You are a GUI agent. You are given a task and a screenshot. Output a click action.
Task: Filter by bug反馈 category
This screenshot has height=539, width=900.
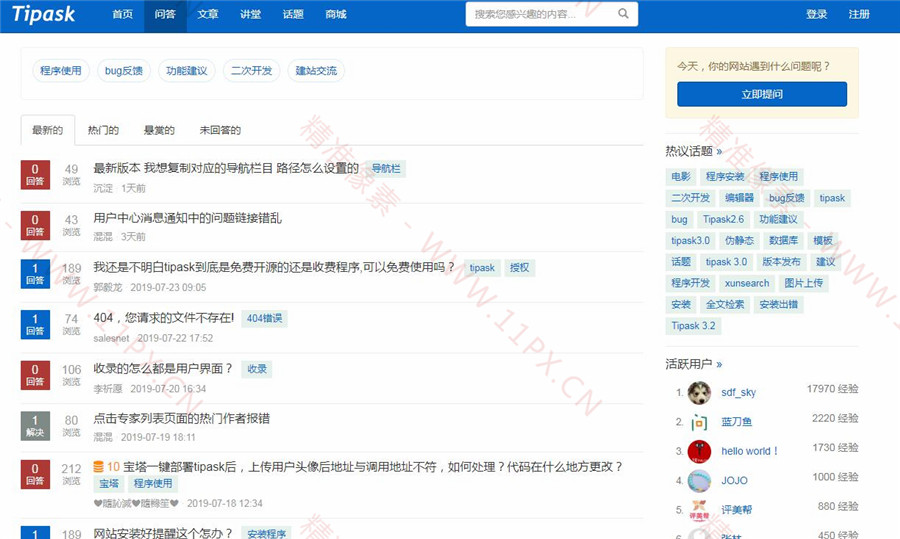pos(124,71)
